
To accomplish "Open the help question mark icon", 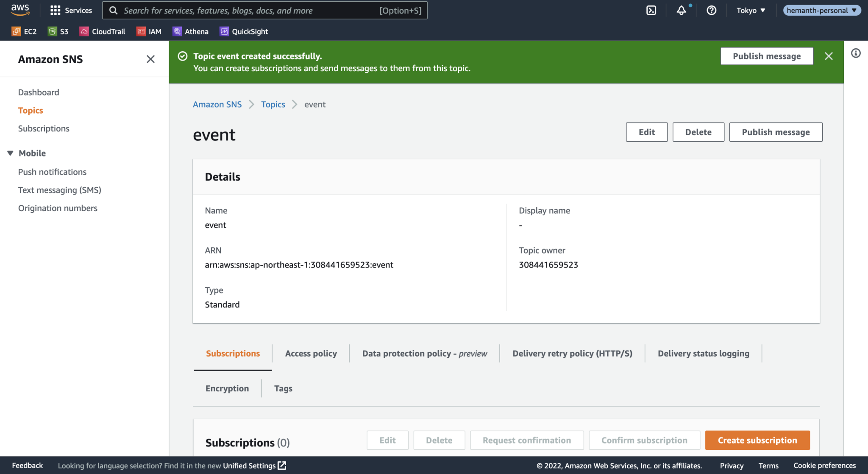I will pos(712,10).
